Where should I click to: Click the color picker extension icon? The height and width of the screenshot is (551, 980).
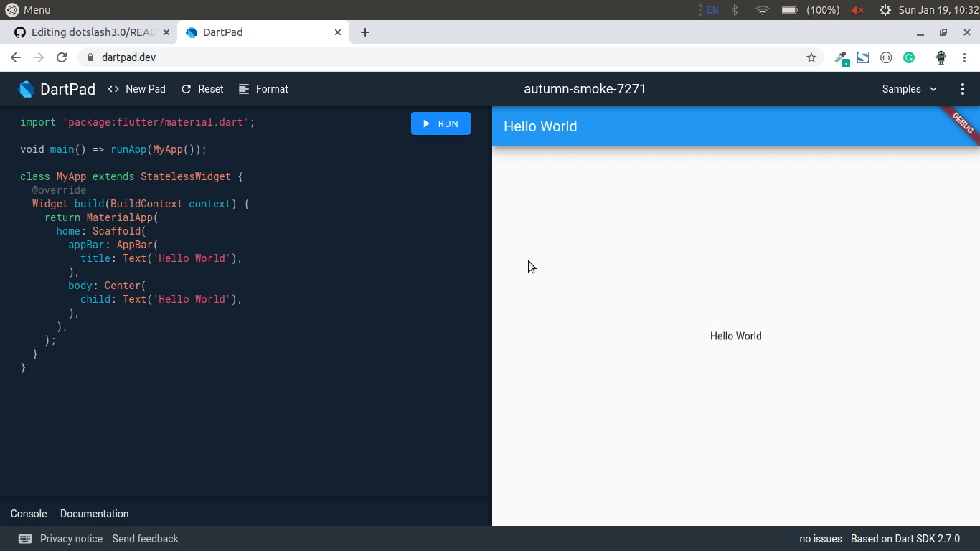pos(842,57)
